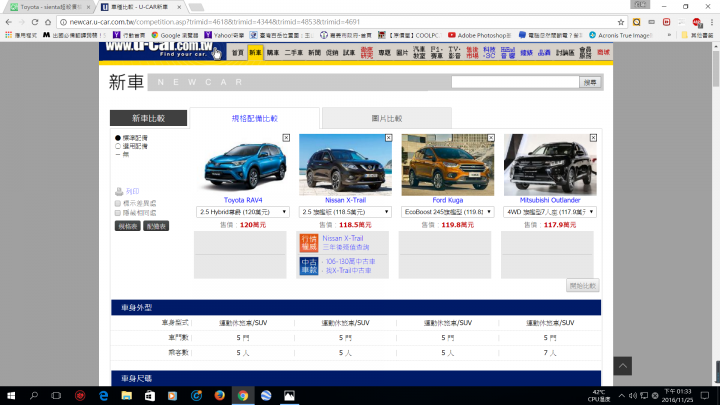This screenshot has height=405, width=720.
Task: Select 選用配備 radio option
Action: [x=118, y=146]
